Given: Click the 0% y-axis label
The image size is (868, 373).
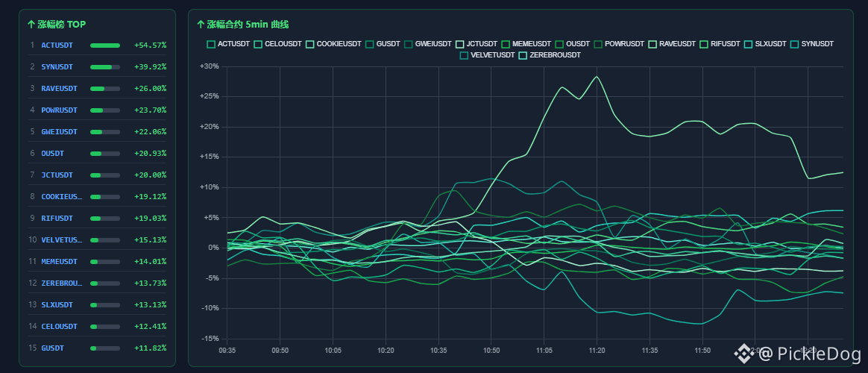Looking at the screenshot, I should 214,248.
